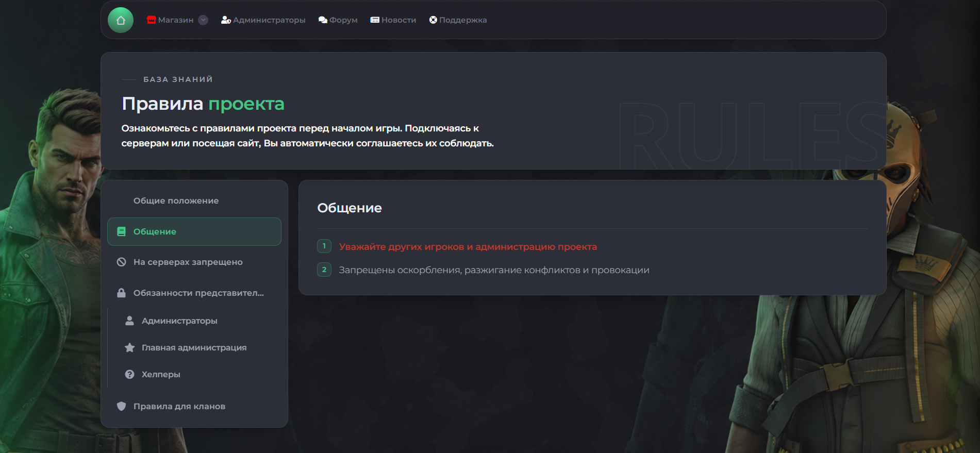Open the Главная администрация sub-item

coord(198,347)
